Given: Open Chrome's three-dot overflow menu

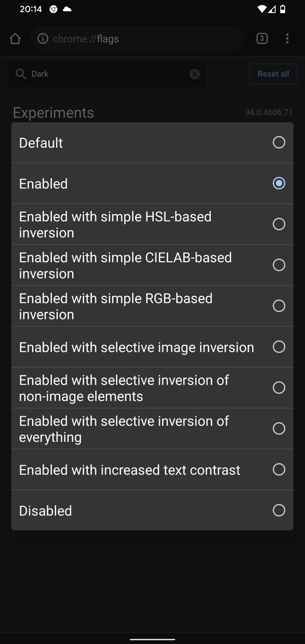Looking at the screenshot, I should point(287,39).
